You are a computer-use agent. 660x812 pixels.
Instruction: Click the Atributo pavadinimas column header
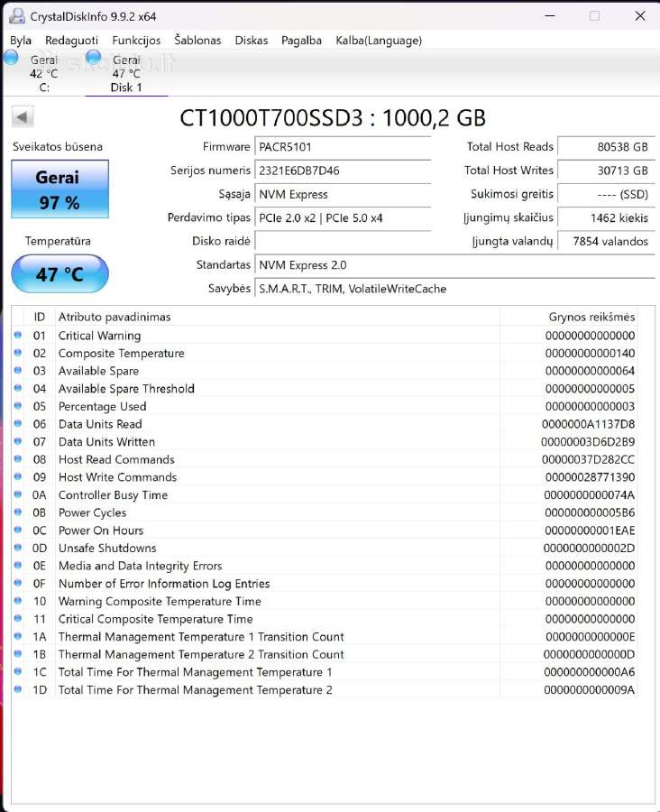(277, 317)
